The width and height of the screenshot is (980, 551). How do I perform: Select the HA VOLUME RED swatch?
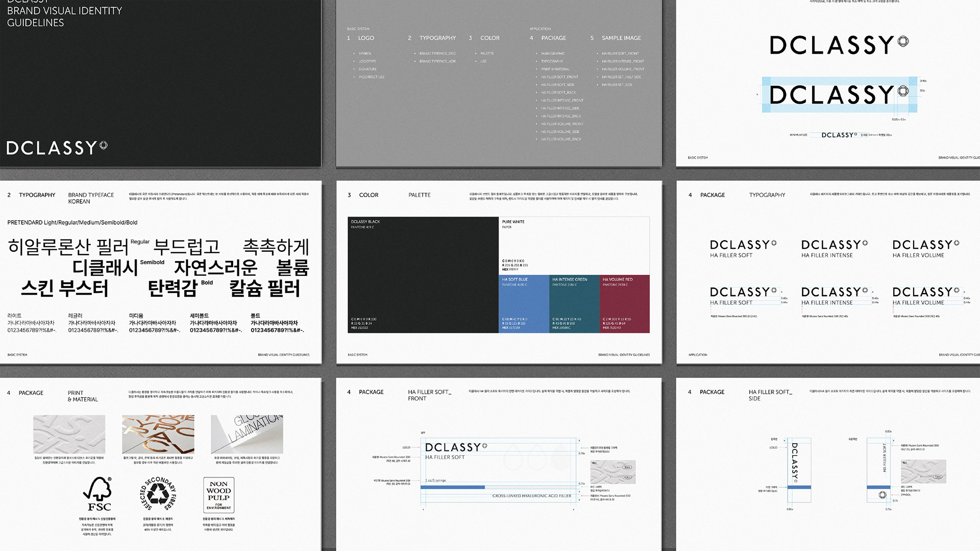[625, 304]
